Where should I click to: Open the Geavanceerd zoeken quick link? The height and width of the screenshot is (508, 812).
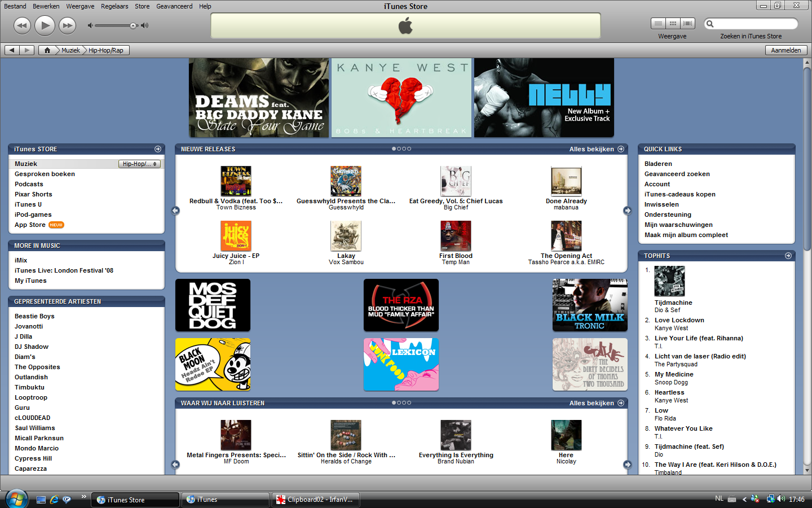coord(677,174)
